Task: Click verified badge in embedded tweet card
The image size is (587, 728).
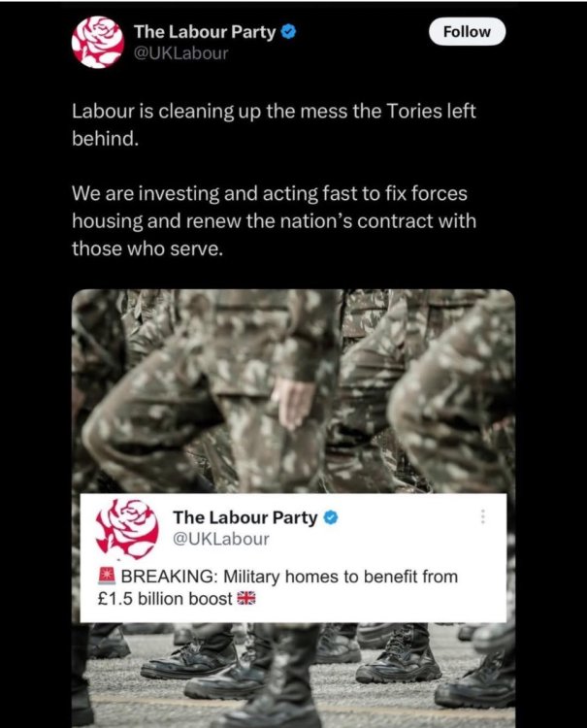Action: (x=331, y=517)
